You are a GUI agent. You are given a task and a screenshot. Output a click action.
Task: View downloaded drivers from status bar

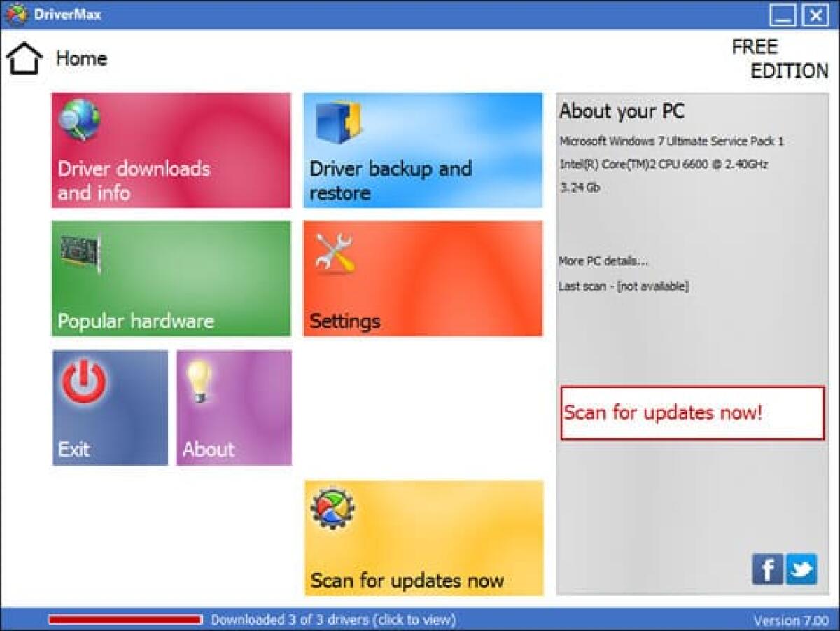tap(333, 620)
